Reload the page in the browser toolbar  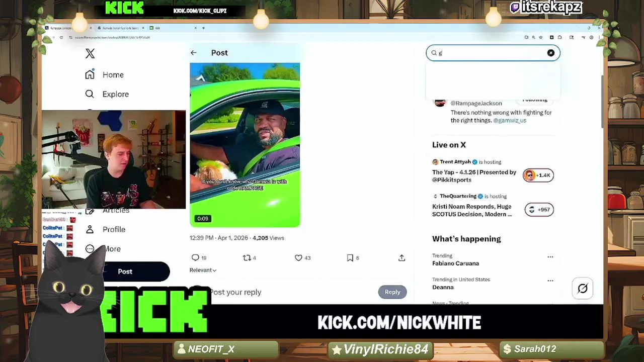click(x=61, y=37)
